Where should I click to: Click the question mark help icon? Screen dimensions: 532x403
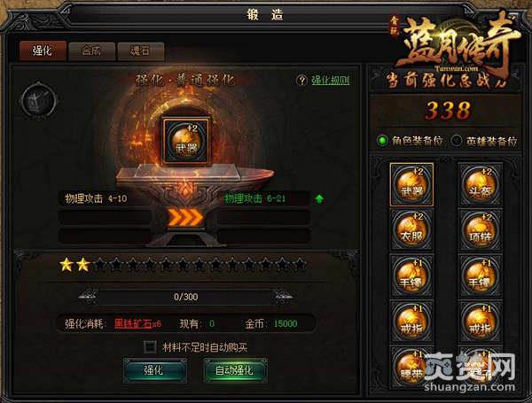pos(301,81)
